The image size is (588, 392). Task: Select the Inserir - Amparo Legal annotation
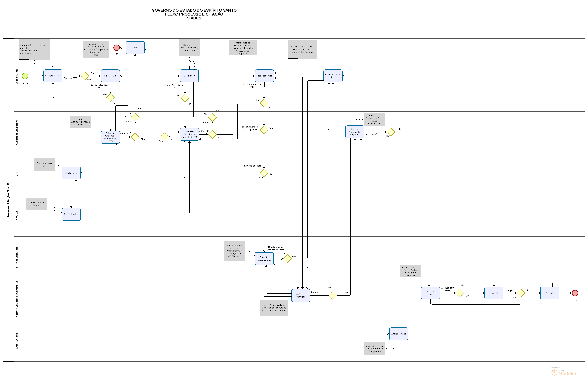pyautogui.click(x=274, y=308)
